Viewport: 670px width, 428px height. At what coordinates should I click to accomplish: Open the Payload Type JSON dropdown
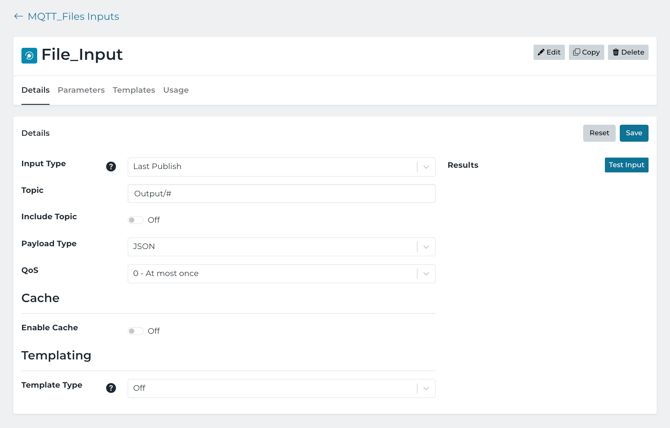(281, 246)
